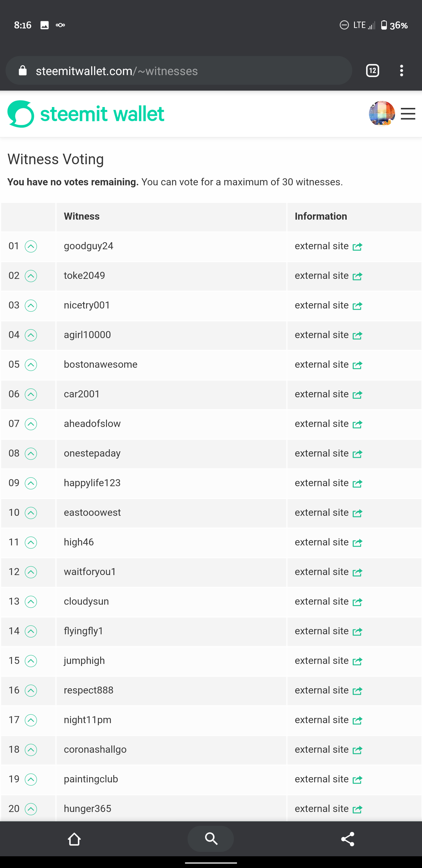
Task: Open external site link for happylife123
Action: 328,483
